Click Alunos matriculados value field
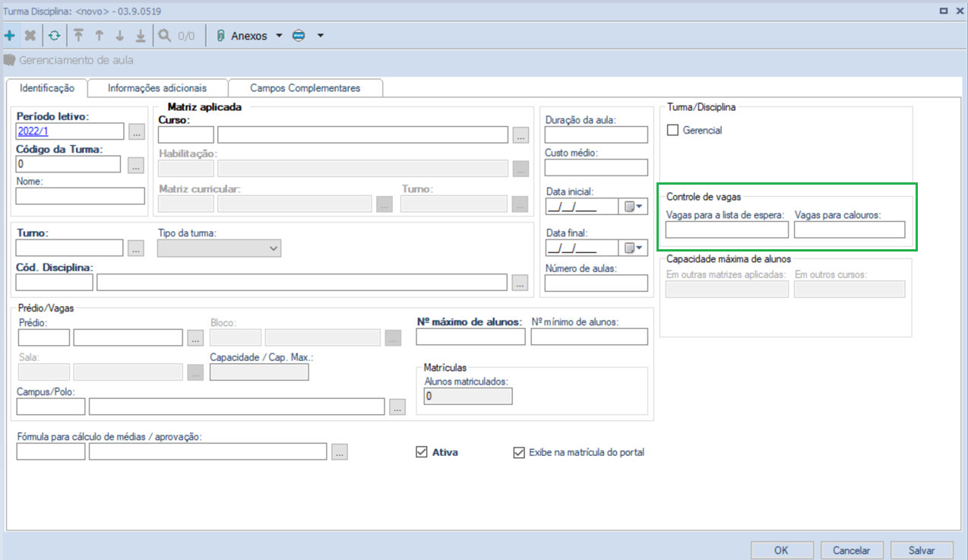The width and height of the screenshot is (968, 560). coord(468,396)
